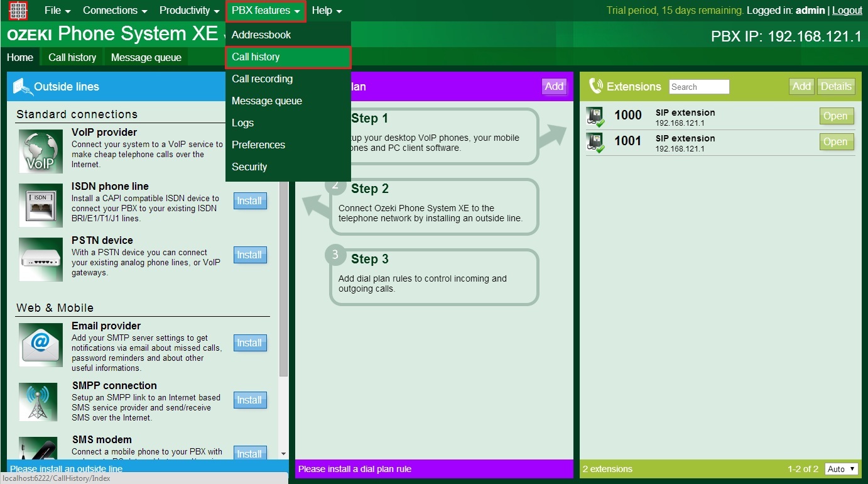The image size is (868, 484).
Task: Click the VoIP provider globe icon
Action: pyautogui.click(x=41, y=151)
